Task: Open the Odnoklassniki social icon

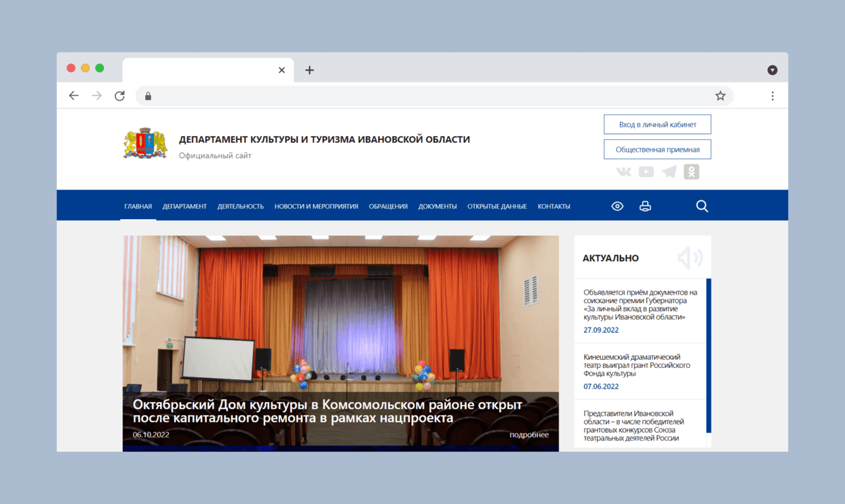Action: 691,171
